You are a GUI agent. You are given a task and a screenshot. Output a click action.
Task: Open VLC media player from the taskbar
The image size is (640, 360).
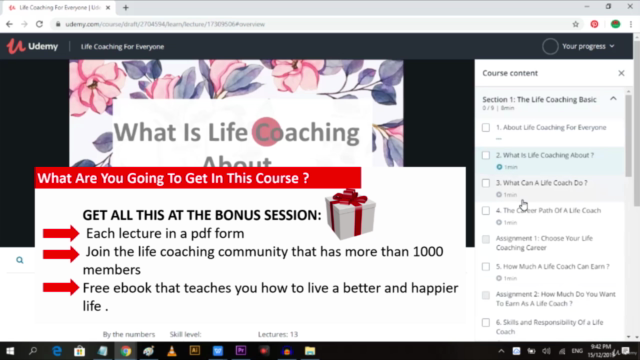pyautogui.click(x=172, y=351)
